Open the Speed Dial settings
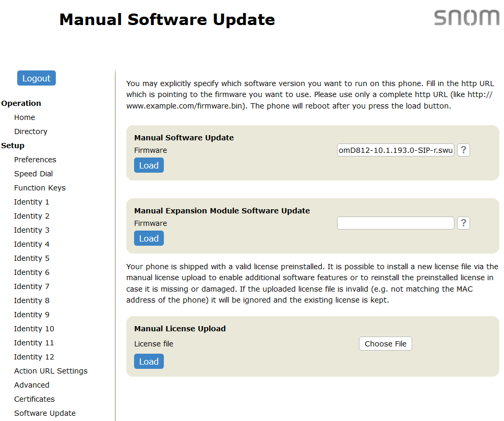Viewport: 504px width, 421px height. 33,174
